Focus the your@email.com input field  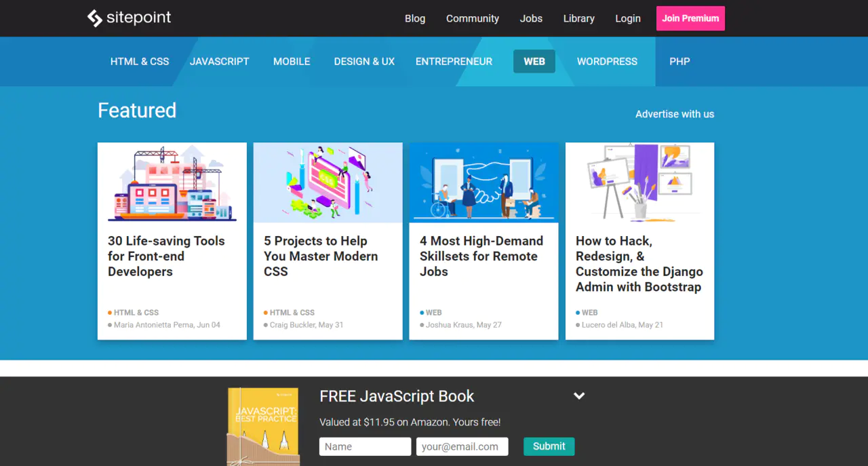462,446
